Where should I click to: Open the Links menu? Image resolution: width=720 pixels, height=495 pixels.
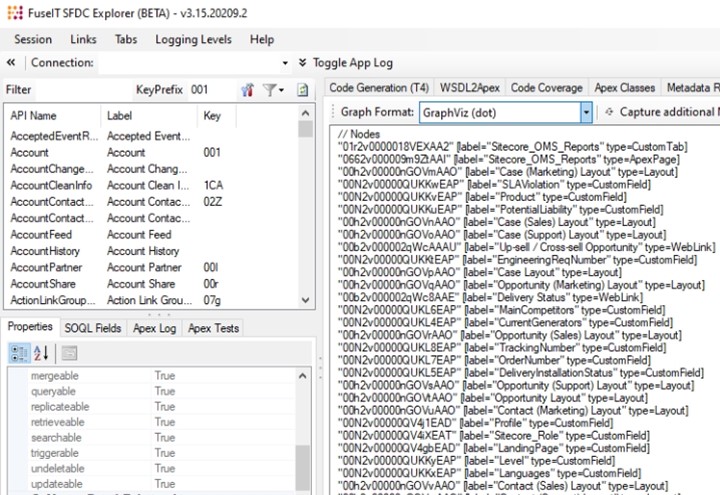(x=83, y=39)
